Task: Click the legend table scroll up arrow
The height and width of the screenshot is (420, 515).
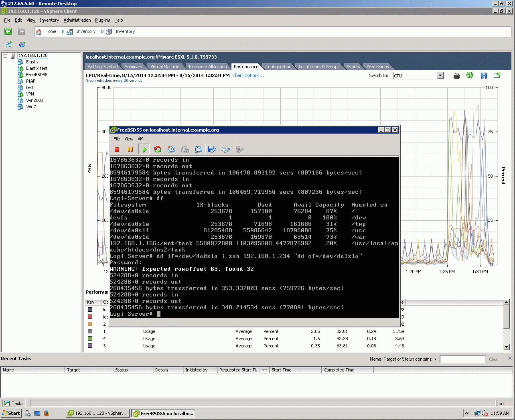Action: point(507,302)
